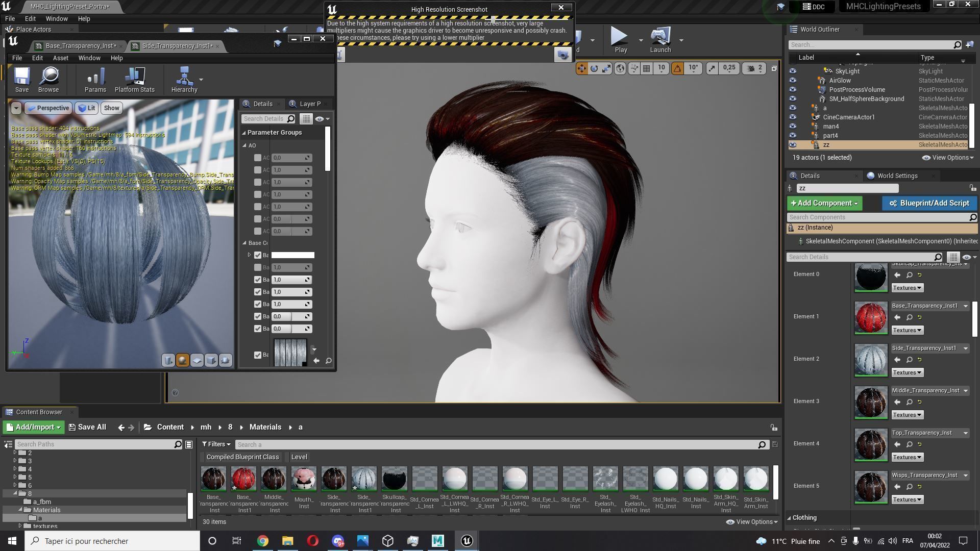Click the Materials breadcrumb in the path
The image size is (980, 551).
pyautogui.click(x=265, y=428)
